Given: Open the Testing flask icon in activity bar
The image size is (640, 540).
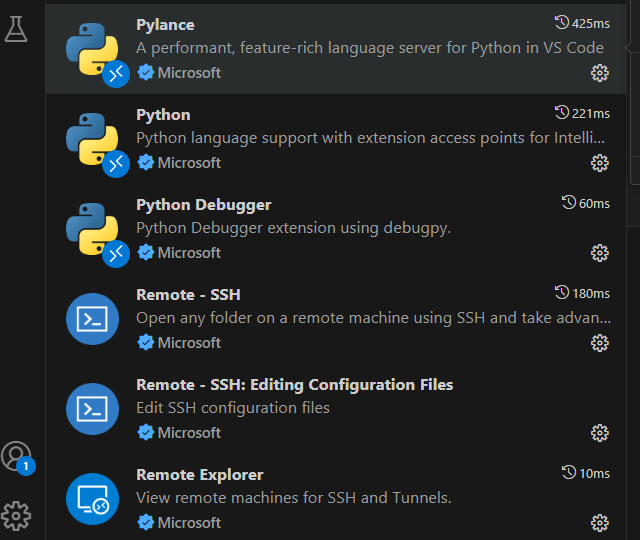Looking at the screenshot, I should click(x=16, y=29).
